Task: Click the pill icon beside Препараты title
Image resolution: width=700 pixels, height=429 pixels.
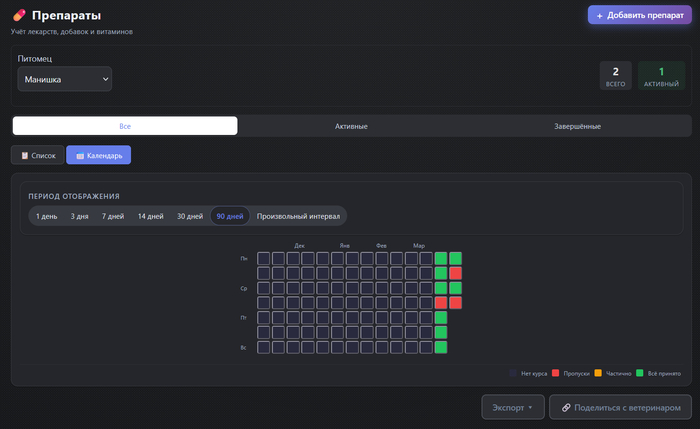Action: coord(18,15)
